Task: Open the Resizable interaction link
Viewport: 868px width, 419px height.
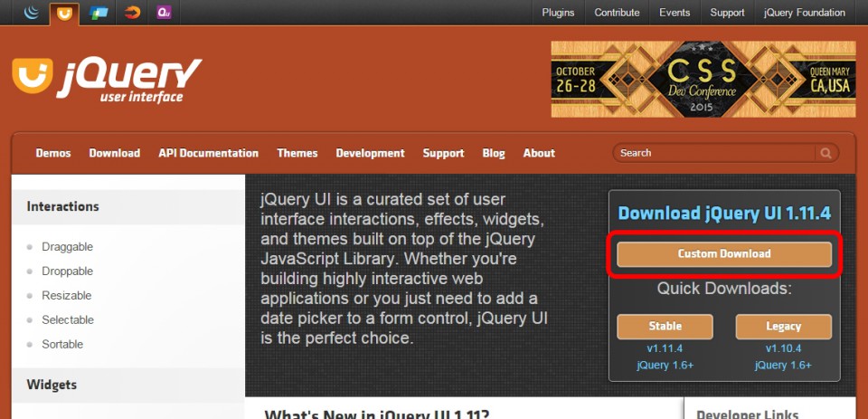Action: click(x=66, y=295)
